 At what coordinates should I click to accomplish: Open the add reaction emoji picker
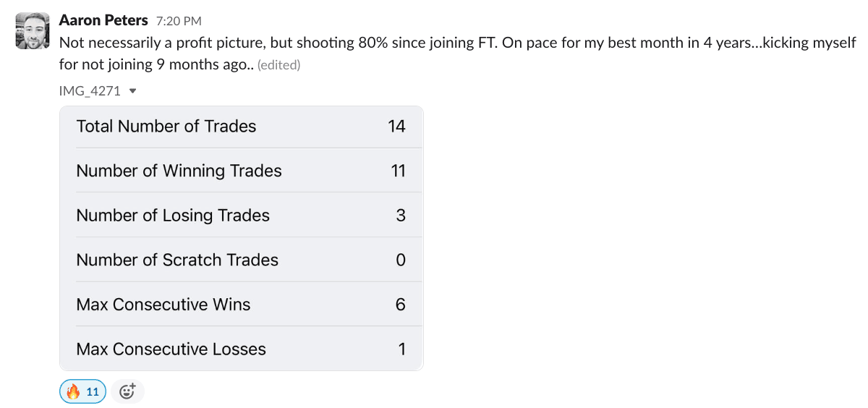127,391
